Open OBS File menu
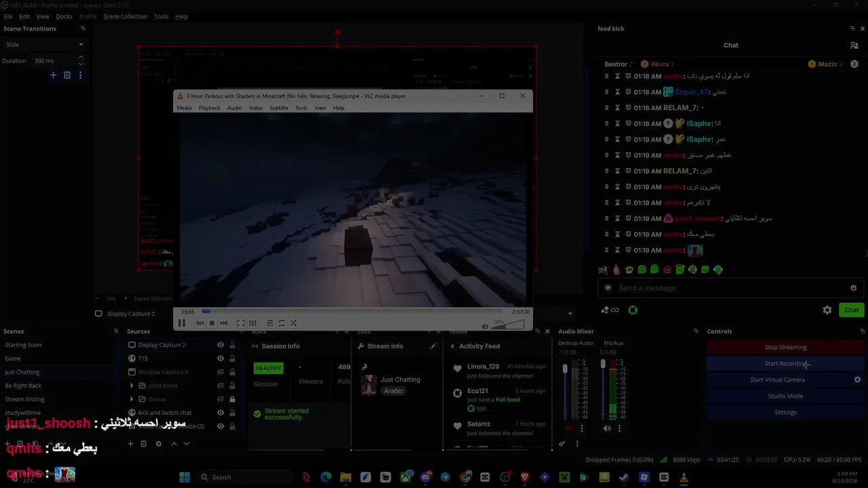Image resolution: width=868 pixels, height=488 pixels. tap(8, 16)
